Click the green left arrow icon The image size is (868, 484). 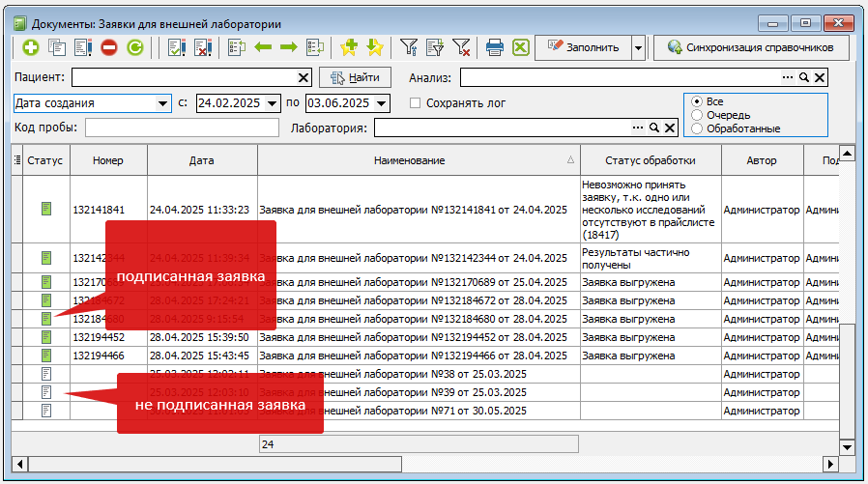pos(263,46)
